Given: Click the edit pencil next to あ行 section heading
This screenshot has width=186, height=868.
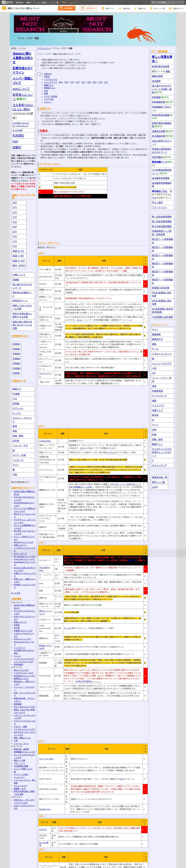Looking at the screenshot, I should [45, 253].
